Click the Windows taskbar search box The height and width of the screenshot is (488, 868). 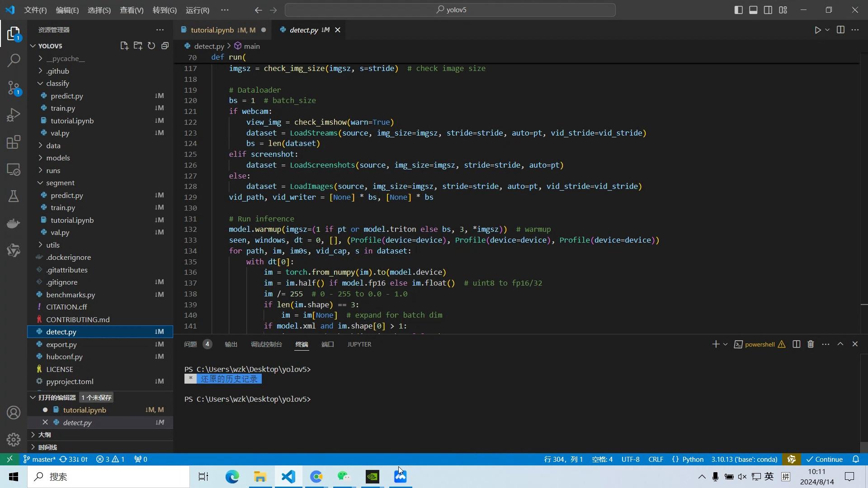pos(108,477)
